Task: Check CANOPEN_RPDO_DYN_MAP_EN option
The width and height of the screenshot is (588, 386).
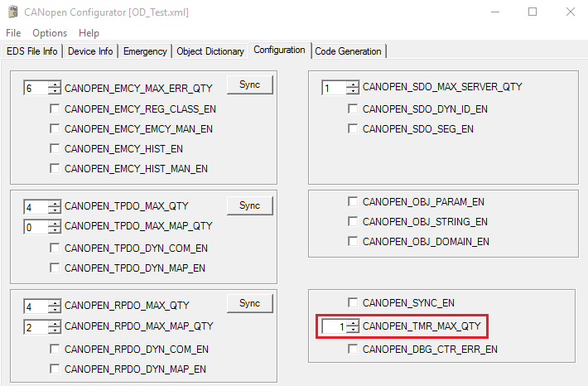Action: [55, 369]
